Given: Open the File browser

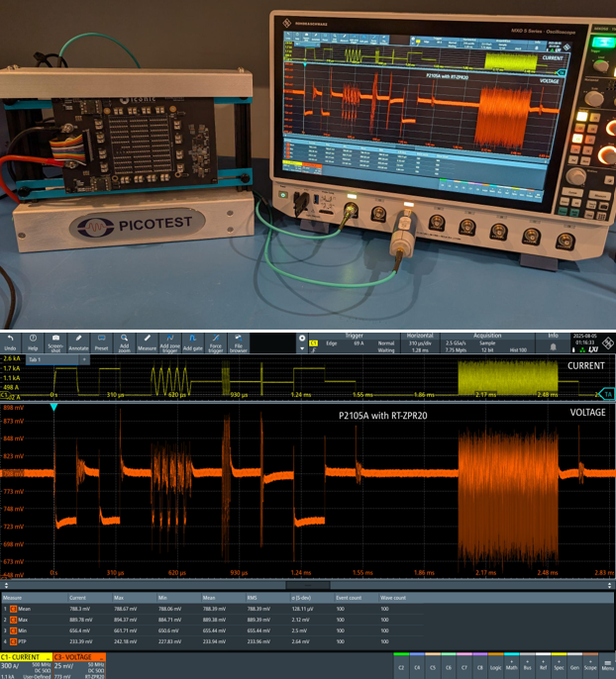Looking at the screenshot, I should click(238, 342).
